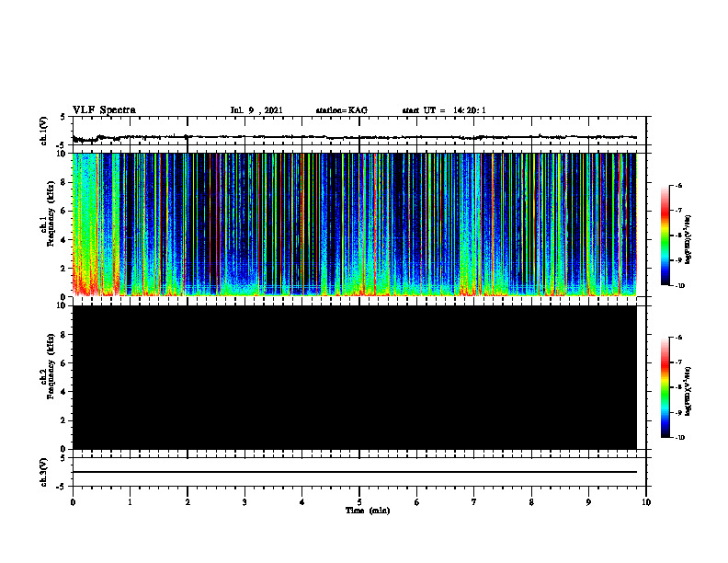This screenshot has width=728, height=563.
Task: Click the "-10" label on ch.2 color bar
Action: [x=679, y=438]
